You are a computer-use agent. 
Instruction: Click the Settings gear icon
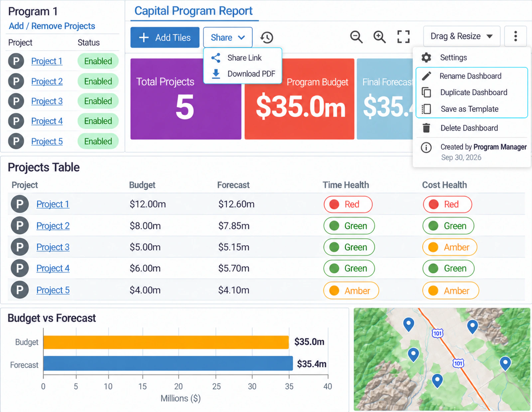pos(426,57)
